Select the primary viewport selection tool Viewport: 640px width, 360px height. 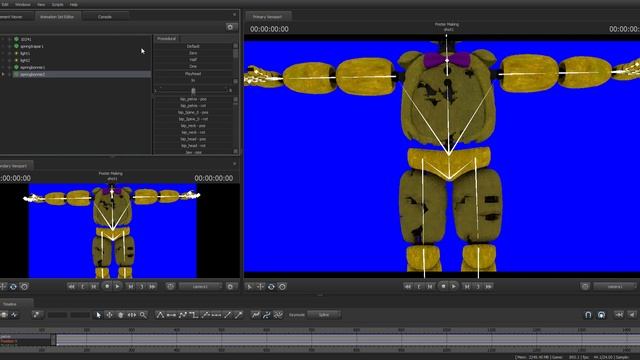(x=249, y=287)
